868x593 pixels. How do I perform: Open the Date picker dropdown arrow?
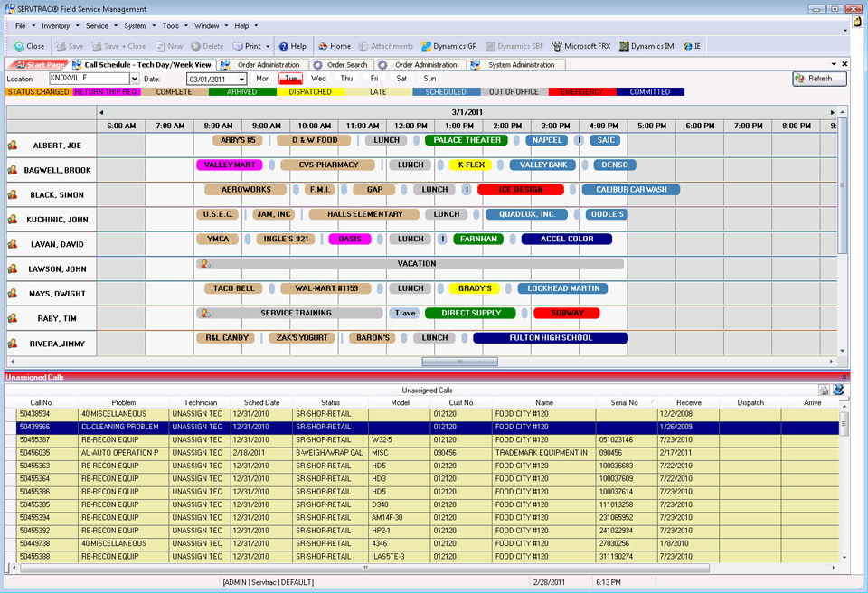coord(241,80)
